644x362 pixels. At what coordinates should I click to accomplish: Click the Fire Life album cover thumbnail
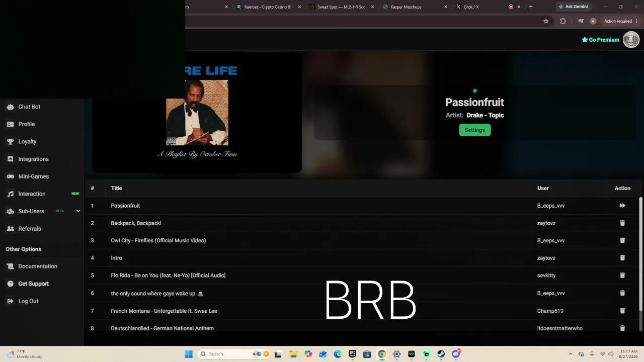coord(197,113)
